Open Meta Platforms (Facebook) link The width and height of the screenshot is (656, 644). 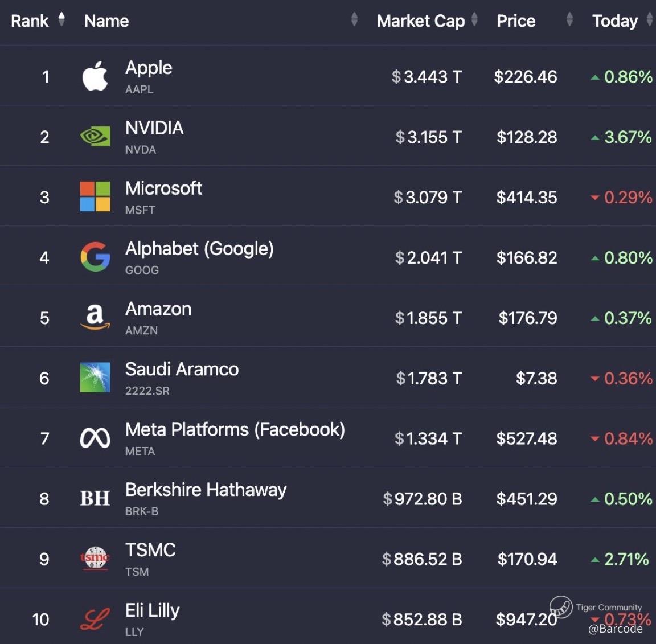tap(235, 429)
